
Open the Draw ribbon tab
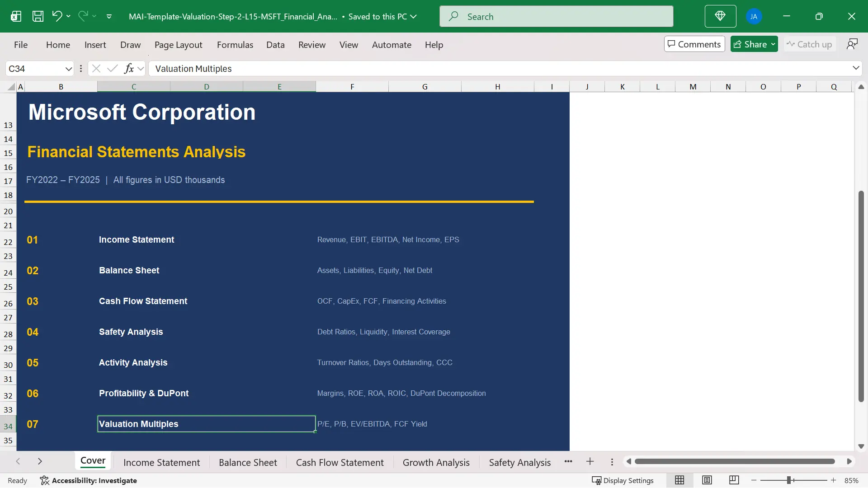[130, 45]
